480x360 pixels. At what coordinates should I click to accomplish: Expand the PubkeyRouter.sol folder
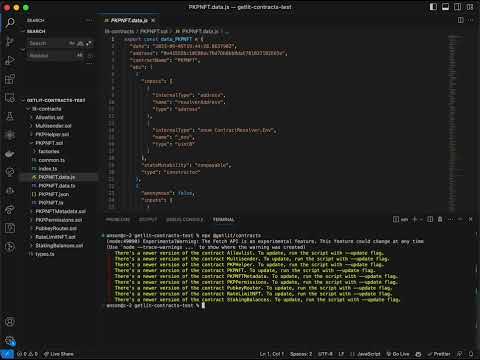(56, 228)
